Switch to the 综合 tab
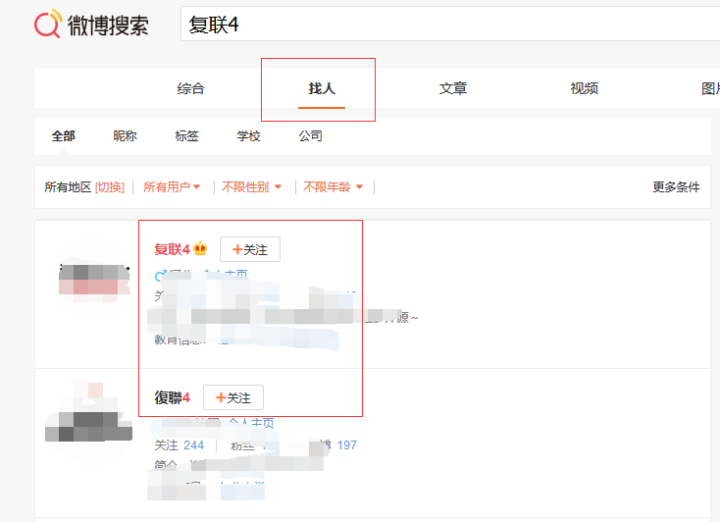 pos(191,88)
